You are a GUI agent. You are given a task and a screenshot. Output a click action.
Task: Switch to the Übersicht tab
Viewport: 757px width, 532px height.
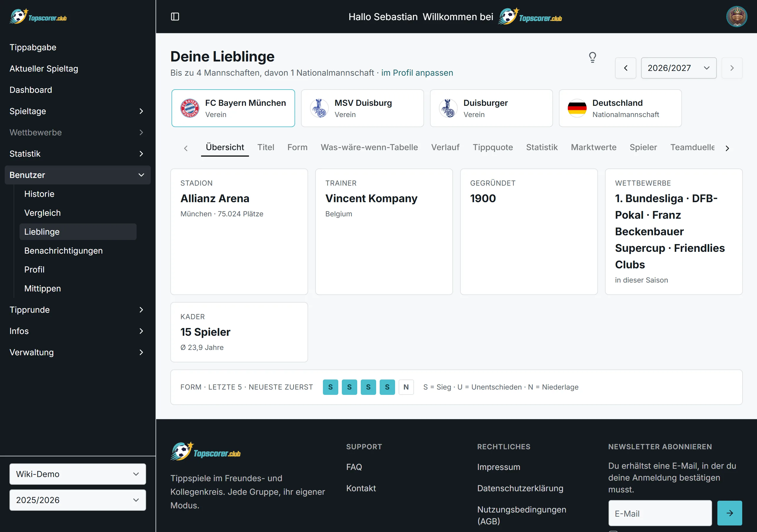(225, 147)
